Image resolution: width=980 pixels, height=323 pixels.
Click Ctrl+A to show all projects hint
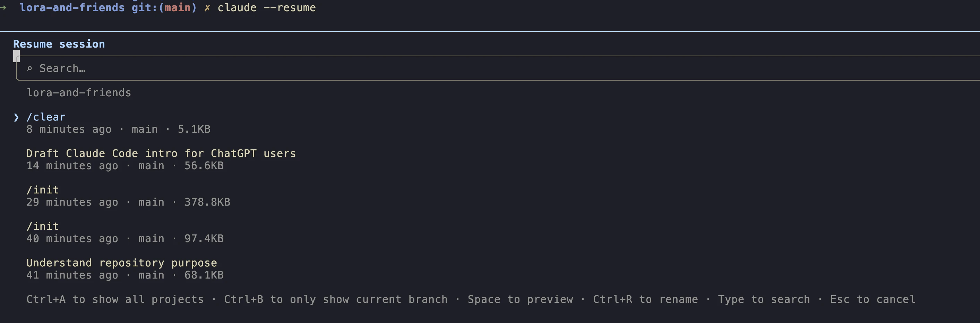(x=115, y=299)
